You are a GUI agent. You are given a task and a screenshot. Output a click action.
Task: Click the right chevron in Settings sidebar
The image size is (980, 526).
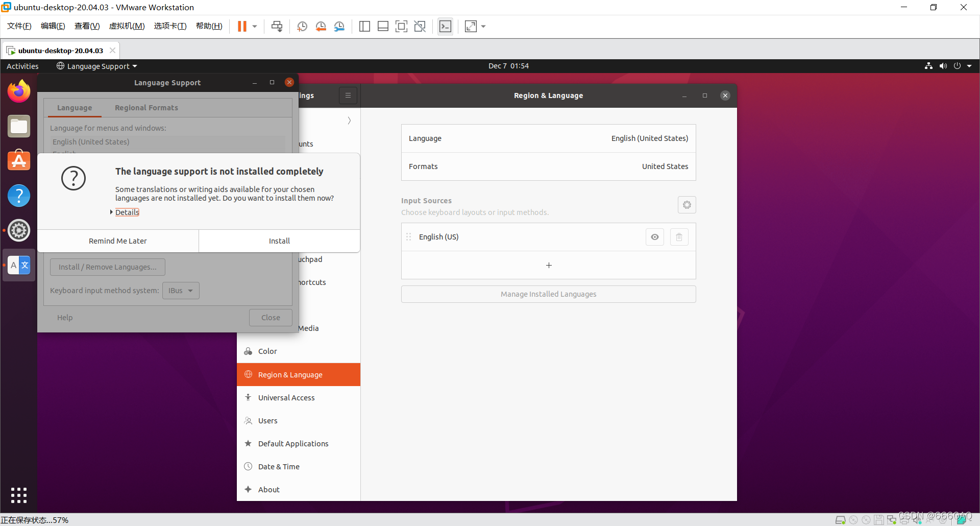click(349, 121)
